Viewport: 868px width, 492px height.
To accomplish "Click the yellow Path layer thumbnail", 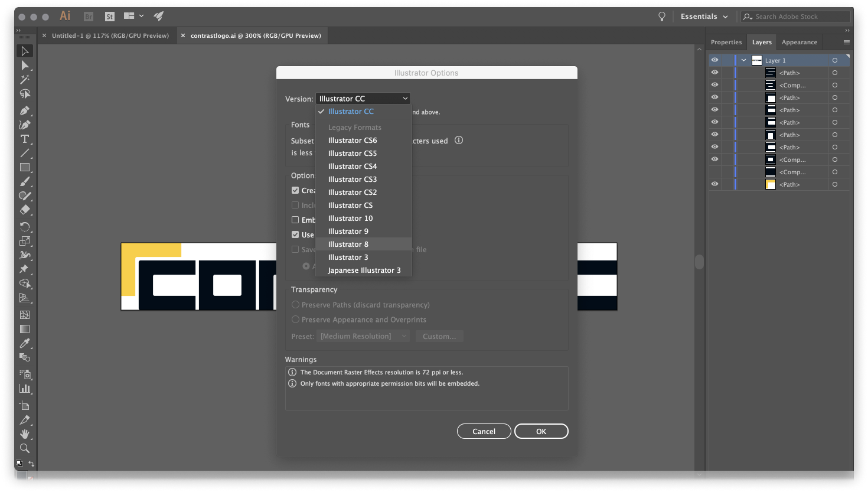I will point(771,184).
